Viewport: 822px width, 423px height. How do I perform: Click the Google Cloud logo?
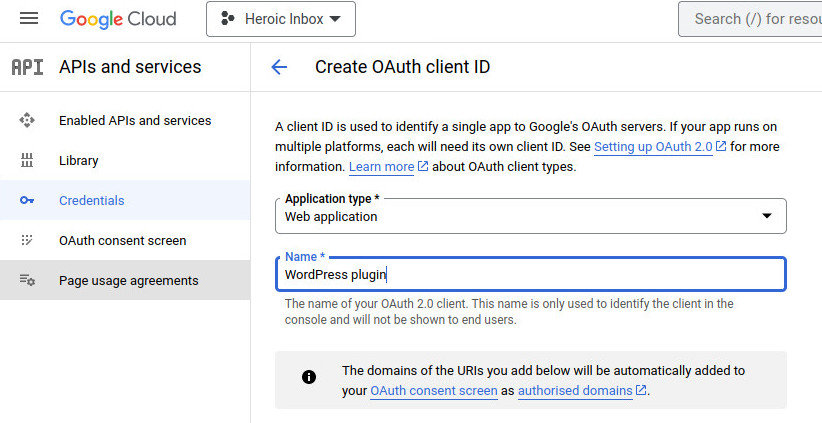pyautogui.click(x=118, y=19)
